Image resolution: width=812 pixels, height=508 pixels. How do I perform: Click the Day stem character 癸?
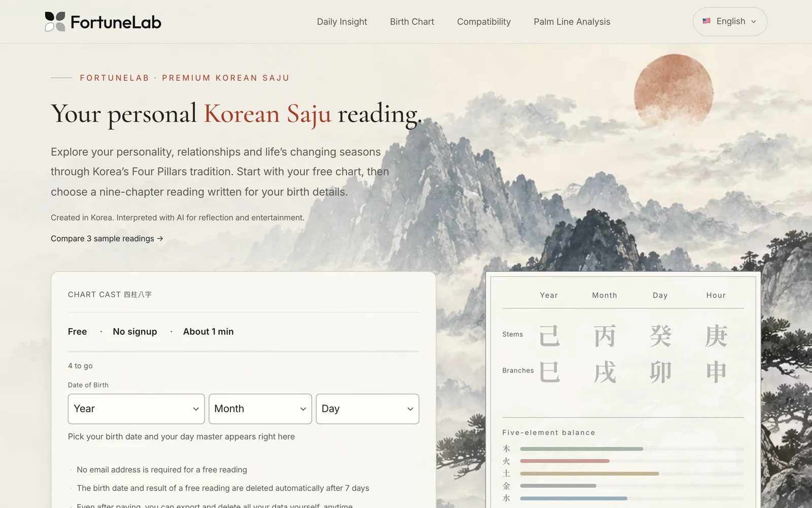(x=660, y=336)
